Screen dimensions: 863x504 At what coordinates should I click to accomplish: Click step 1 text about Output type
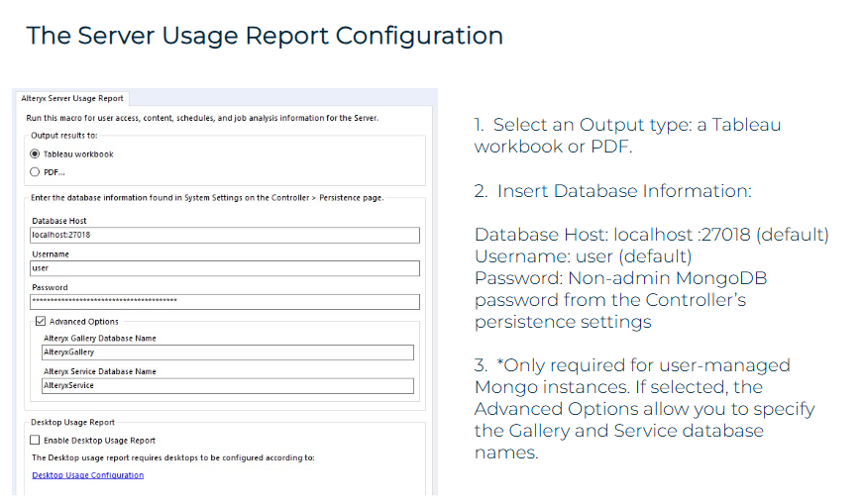626,136
